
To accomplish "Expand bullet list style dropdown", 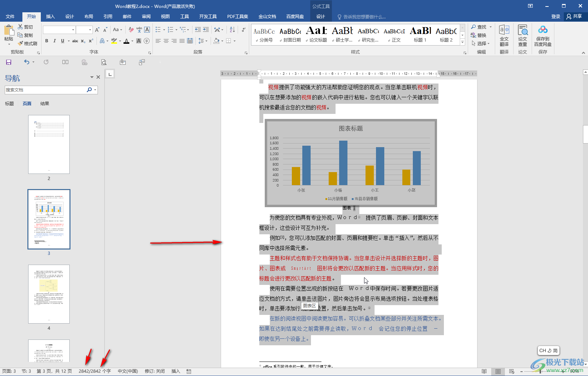I will click(164, 30).
